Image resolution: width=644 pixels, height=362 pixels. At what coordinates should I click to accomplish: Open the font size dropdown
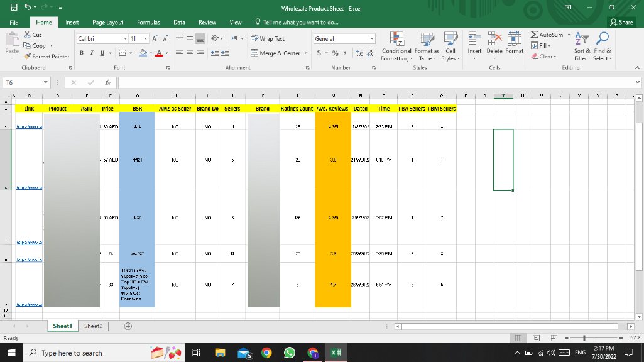pos(145,38)
